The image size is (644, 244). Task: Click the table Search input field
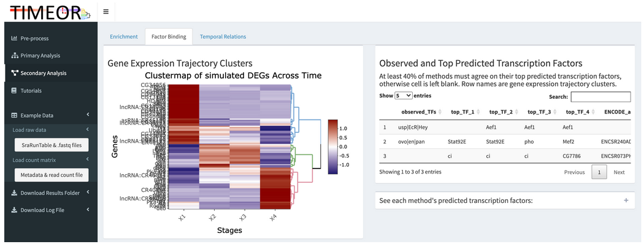coord(600,97)
